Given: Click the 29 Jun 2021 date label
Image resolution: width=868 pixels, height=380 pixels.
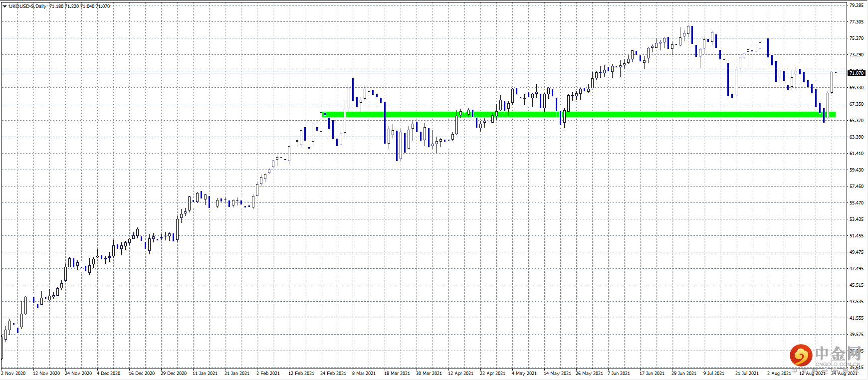Looking at the screenshot, I should (x=684, y=374).
